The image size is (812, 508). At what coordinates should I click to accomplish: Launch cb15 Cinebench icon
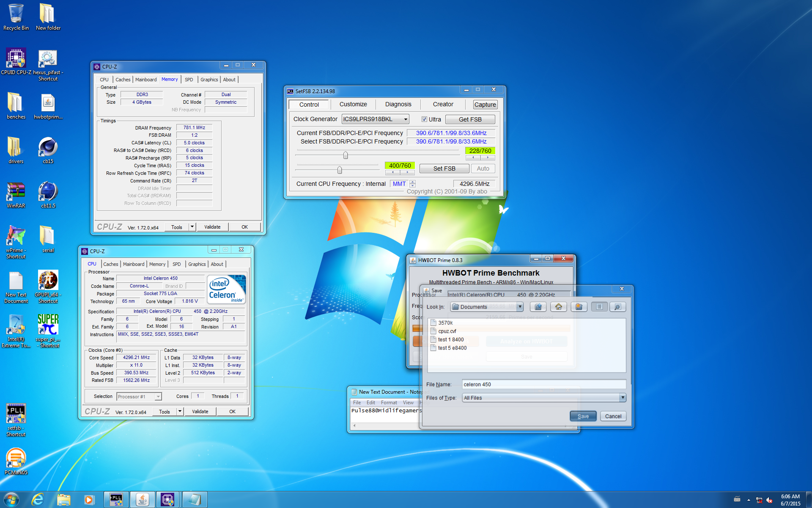(48, 150)
